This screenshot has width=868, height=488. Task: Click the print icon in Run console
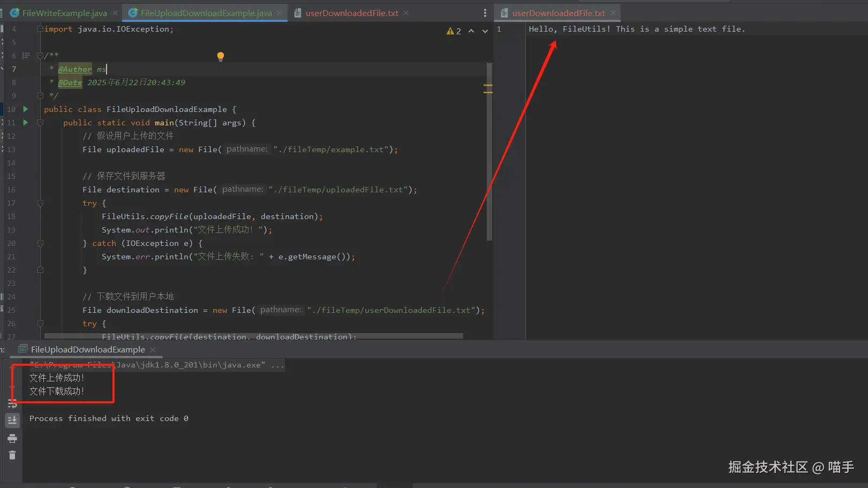coord(12,439)
